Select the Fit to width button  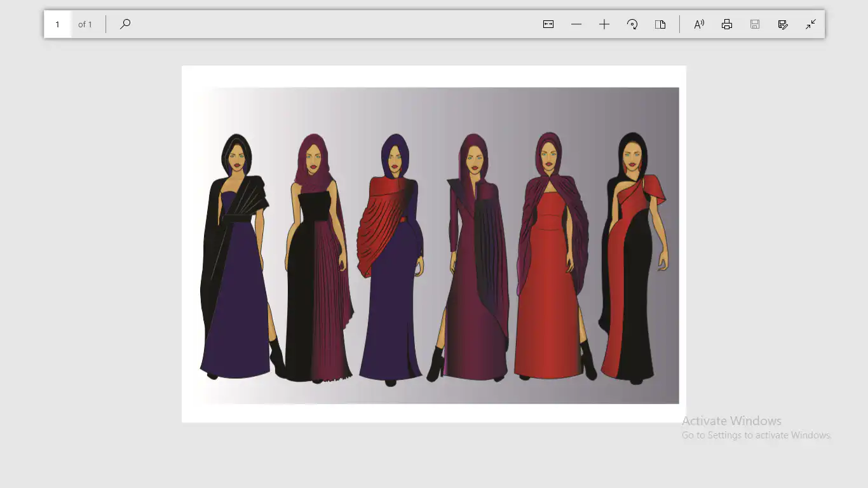(548, 24)
